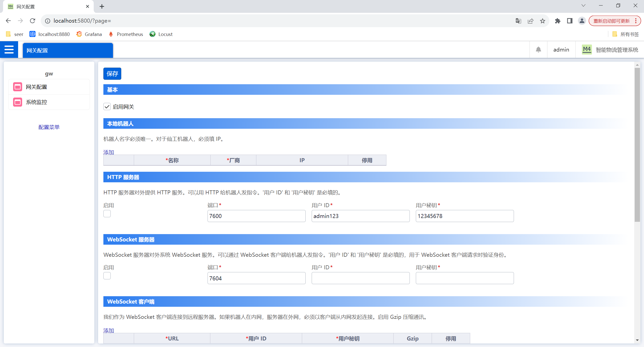Select the 网关配置 page tab
The image size is (644, 347).
pyautogui.click(x=68, y=50)
